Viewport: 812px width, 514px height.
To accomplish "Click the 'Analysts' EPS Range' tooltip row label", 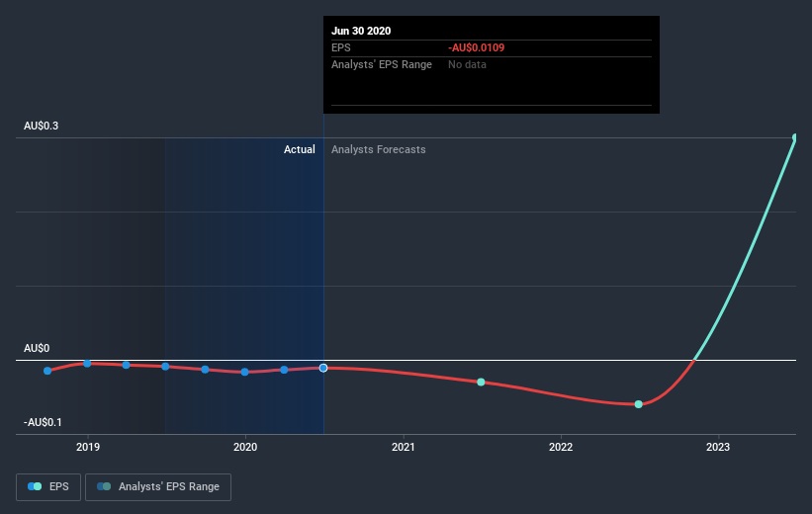I will [382, 64].
